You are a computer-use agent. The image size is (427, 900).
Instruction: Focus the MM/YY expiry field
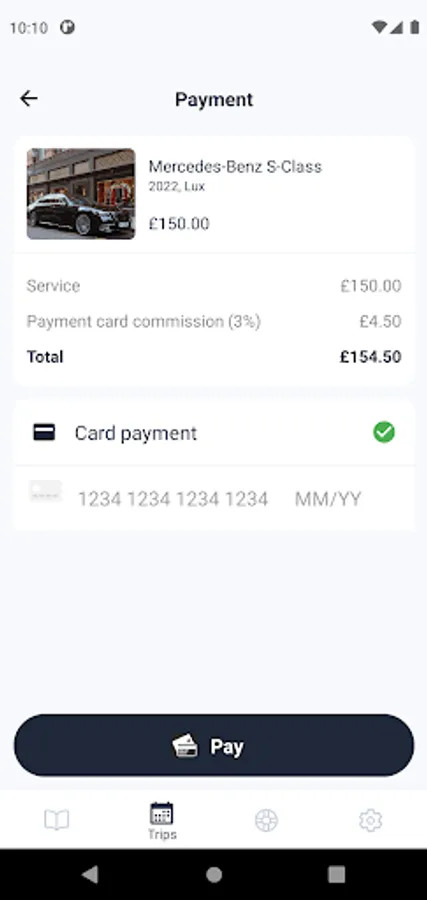(328, 499)
